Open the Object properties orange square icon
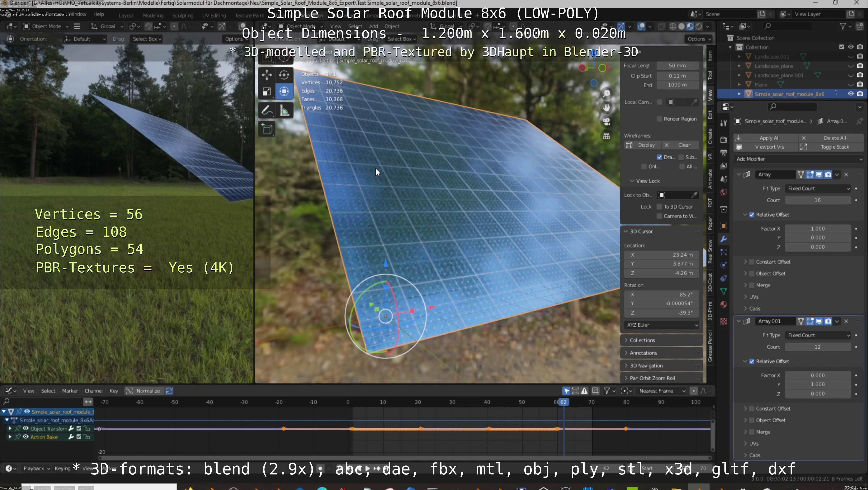 coord(724,226)
